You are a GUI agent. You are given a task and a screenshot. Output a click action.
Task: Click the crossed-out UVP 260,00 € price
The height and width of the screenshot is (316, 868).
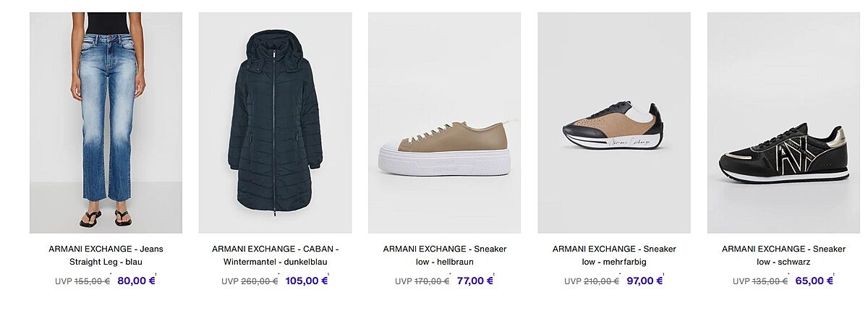pyautogui.click(x=259, y=281)
